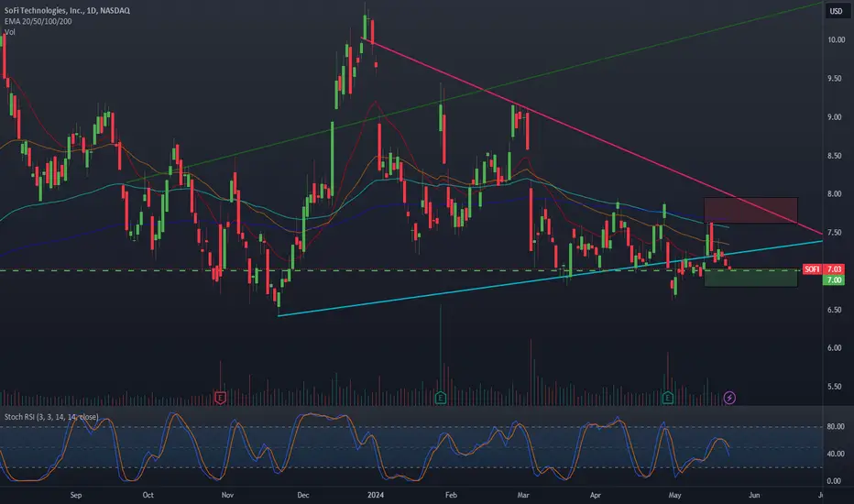Viewport: 854px width, 504px height.
Task: Click the 8.50 price axis label
Action: point(835,156)
